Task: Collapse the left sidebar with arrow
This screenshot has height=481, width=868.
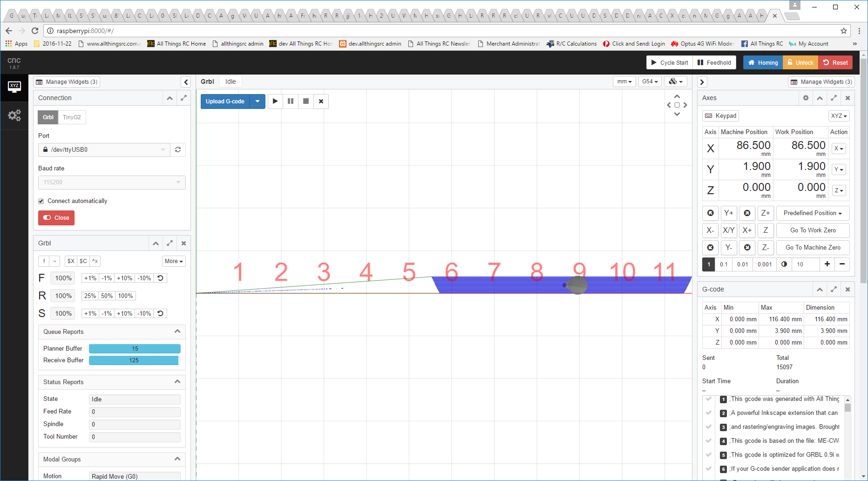Action: [x=186, y=82]
